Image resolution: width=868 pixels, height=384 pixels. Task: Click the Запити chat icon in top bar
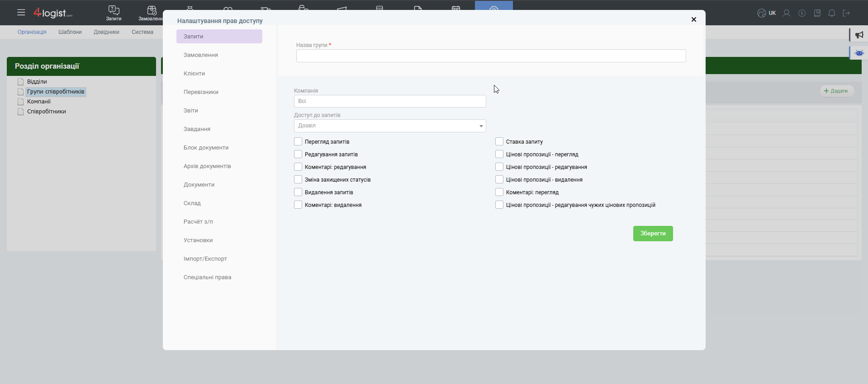coord(114,10)
